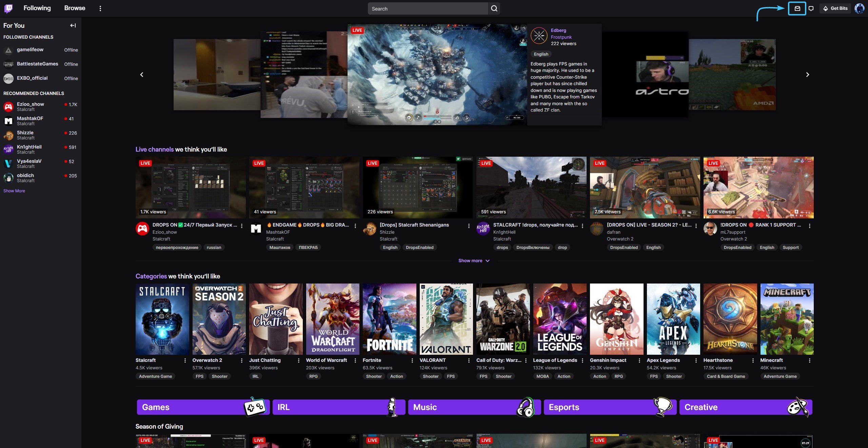Viewport: 868px width, 448px height.
Task: Open options for Kn1ghtHell stream card
Action: [x=583, y=226]
